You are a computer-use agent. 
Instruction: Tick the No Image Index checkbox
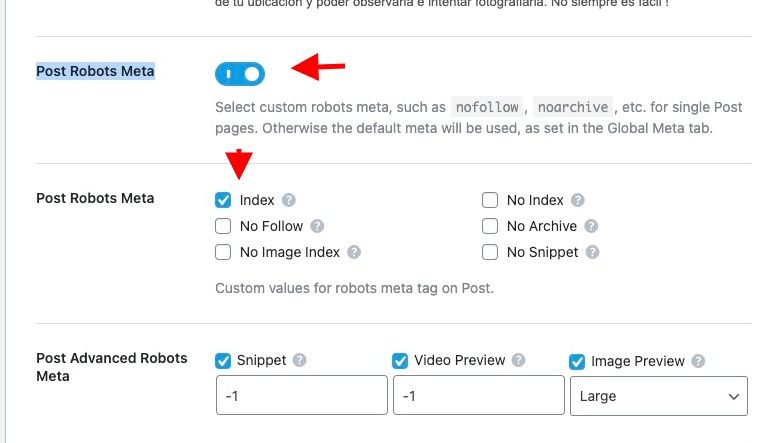click(223, 252)
